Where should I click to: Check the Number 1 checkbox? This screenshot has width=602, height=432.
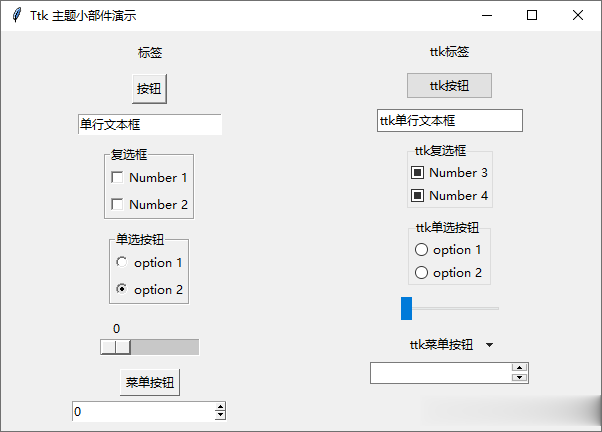(x=117, y=177)
